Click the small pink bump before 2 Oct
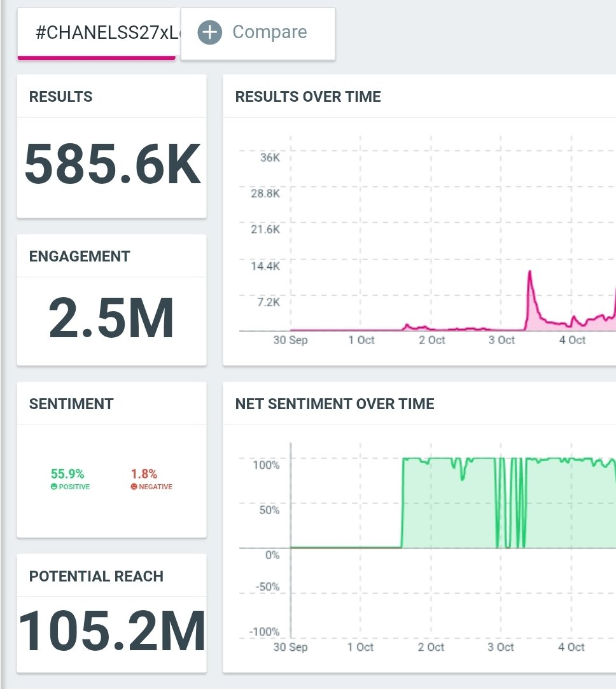The height and width of the screenshot is (689, 616). (407, 326)
